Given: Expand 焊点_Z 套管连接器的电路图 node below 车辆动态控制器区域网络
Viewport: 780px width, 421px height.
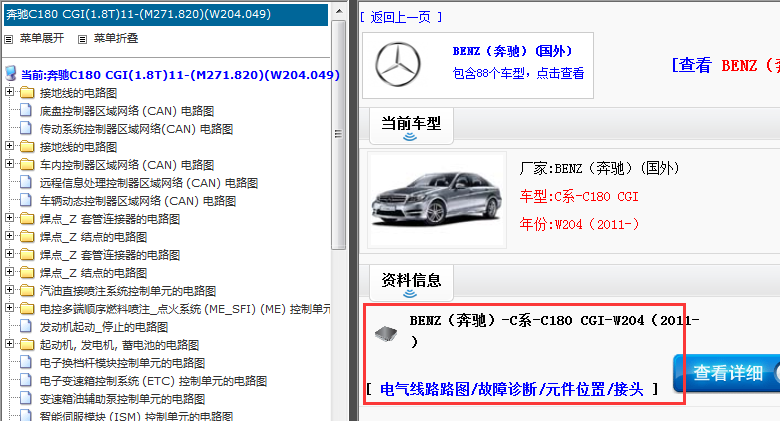Looking at the screenshot, I should coord(9,218).
